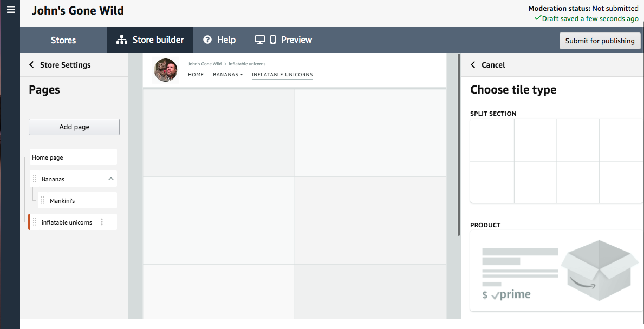Viewport: 644px width, 329px height.
Task: Open the Stores tab
Action: (x=63, y=40)
